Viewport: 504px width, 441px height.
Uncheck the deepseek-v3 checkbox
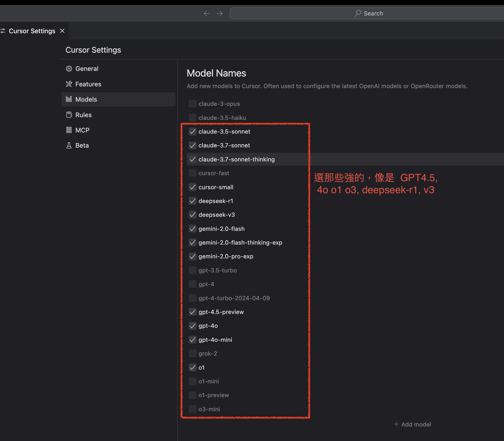click(x=193, y=215)
